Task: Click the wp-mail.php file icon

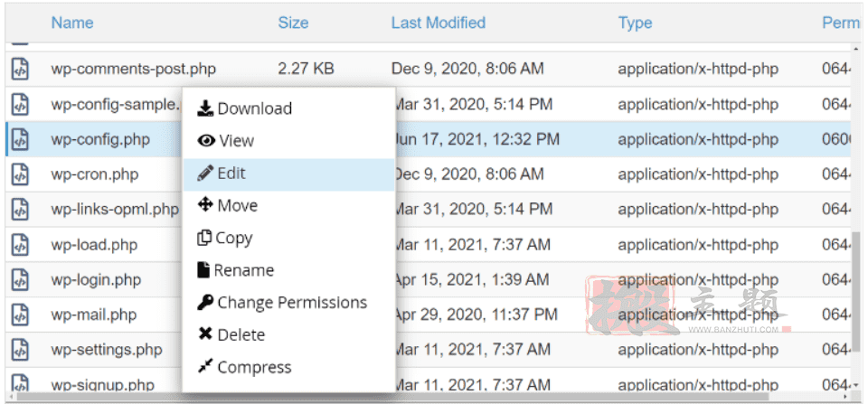Action: click(x=20, y=315)
